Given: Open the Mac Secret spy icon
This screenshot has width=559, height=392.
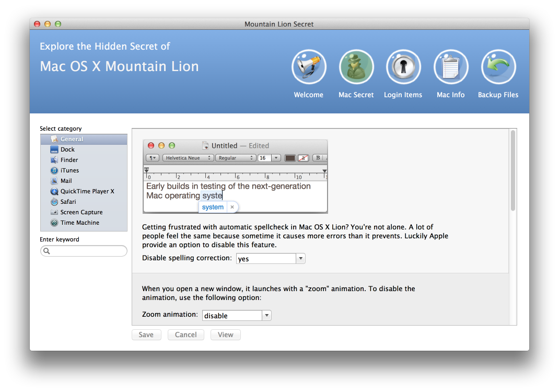Looking at the screenshot, I should click(x=356, y=67).
